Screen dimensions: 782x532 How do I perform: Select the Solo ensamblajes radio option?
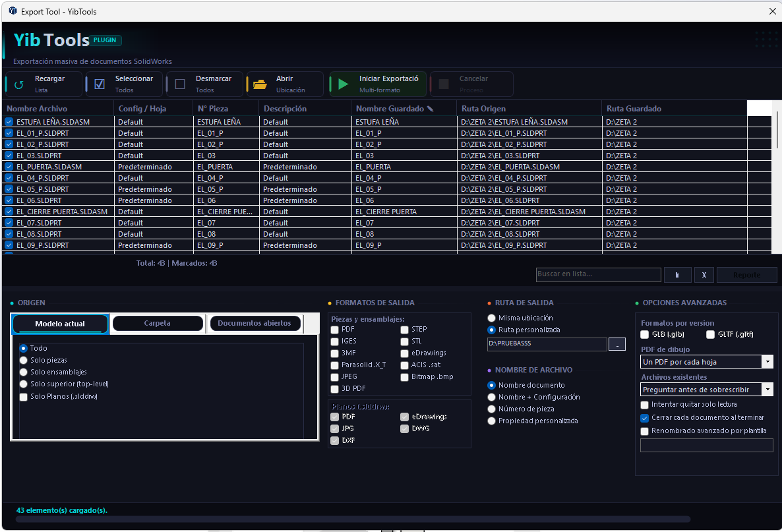[x=24, y=372]
